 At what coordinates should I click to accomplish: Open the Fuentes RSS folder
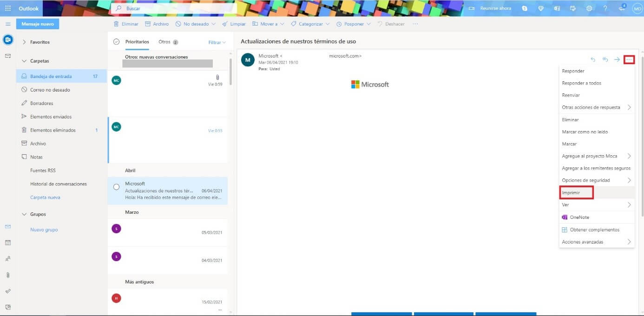61,171
